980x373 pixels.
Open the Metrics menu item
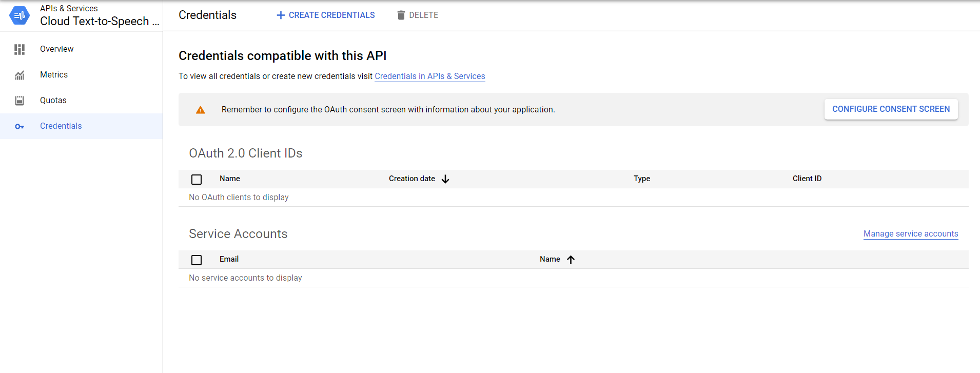point(81,75)
